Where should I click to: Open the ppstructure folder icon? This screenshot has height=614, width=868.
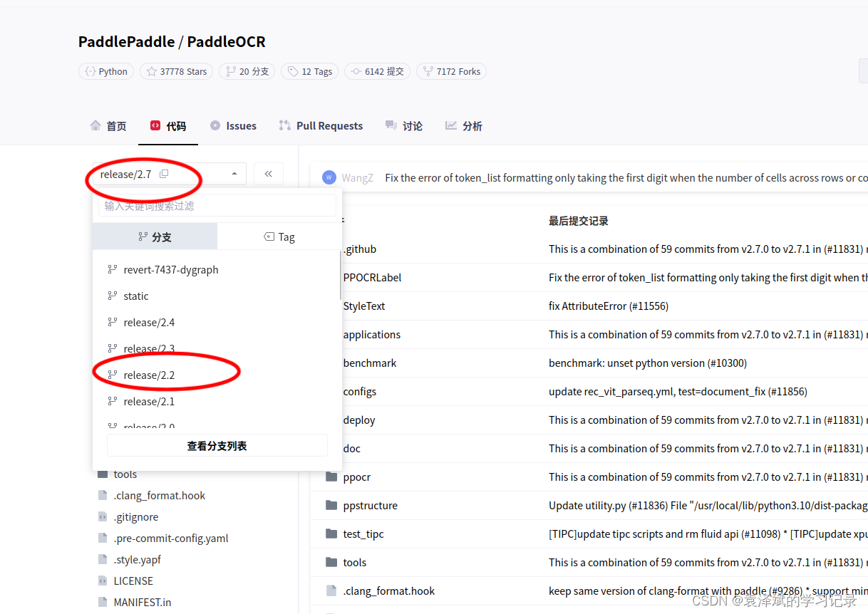pos(332,505)
